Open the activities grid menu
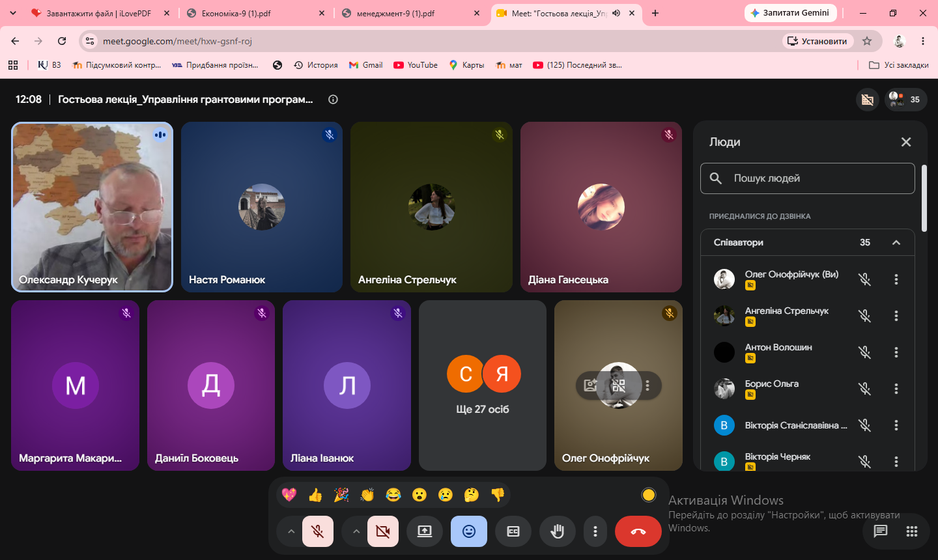 [912, 531]
